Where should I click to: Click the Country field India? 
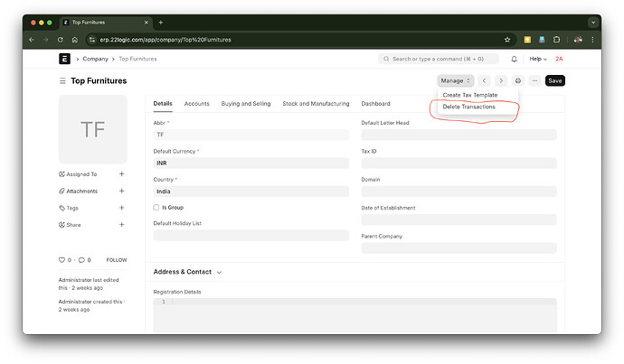coord(251,191)
